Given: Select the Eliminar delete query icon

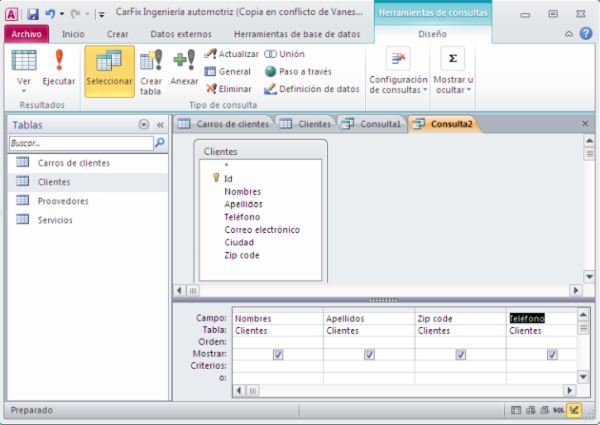Looking at the screenshot, I should click(x=231, y=88).
